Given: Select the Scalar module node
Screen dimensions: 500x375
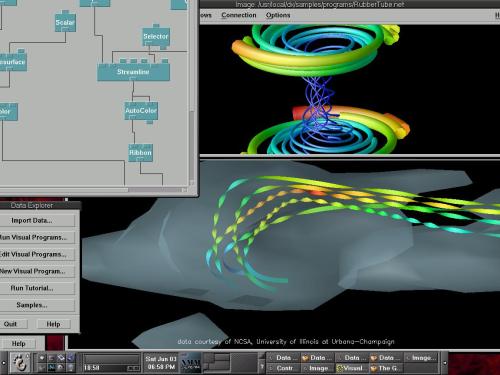Looking at the screenshot, I should 65,22.
